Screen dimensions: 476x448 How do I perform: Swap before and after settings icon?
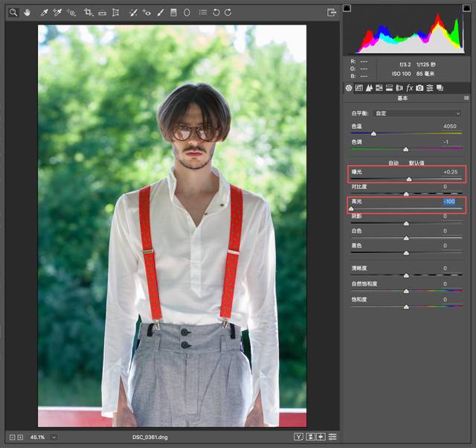click(310, 437)
